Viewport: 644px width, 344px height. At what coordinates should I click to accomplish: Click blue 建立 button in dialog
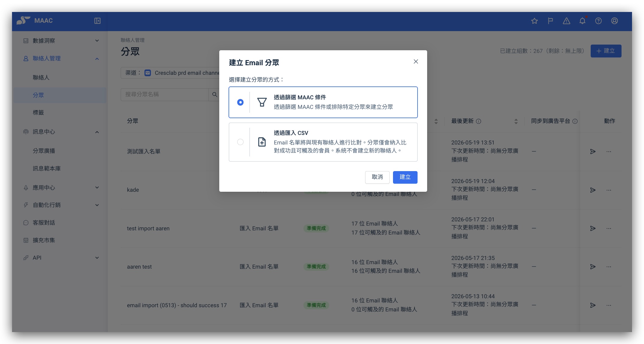tap(405, 177)
